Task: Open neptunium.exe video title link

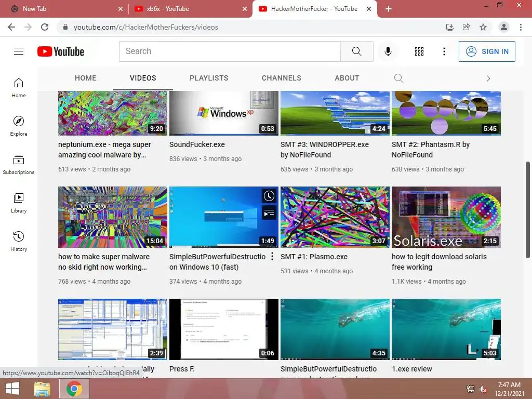Action: tap(104, 150)
